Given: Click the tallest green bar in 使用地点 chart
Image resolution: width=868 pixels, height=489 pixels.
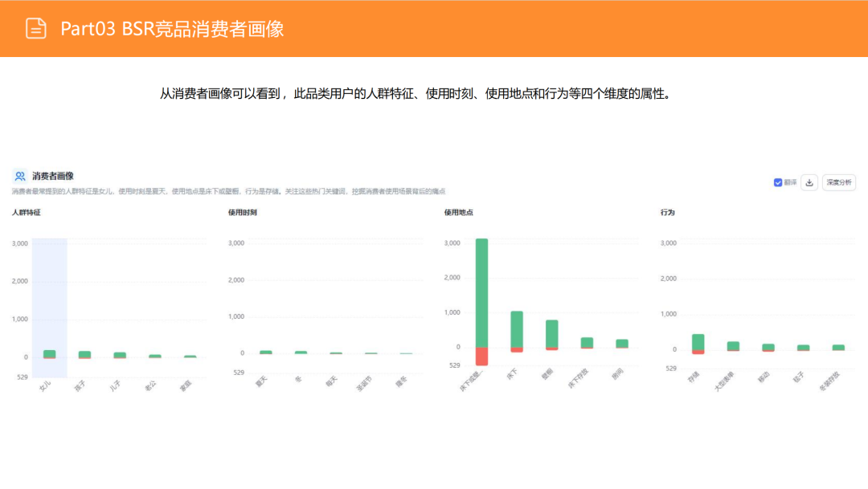Looking at the screenshot, I should pyautogui.click(x=481, y=292).
